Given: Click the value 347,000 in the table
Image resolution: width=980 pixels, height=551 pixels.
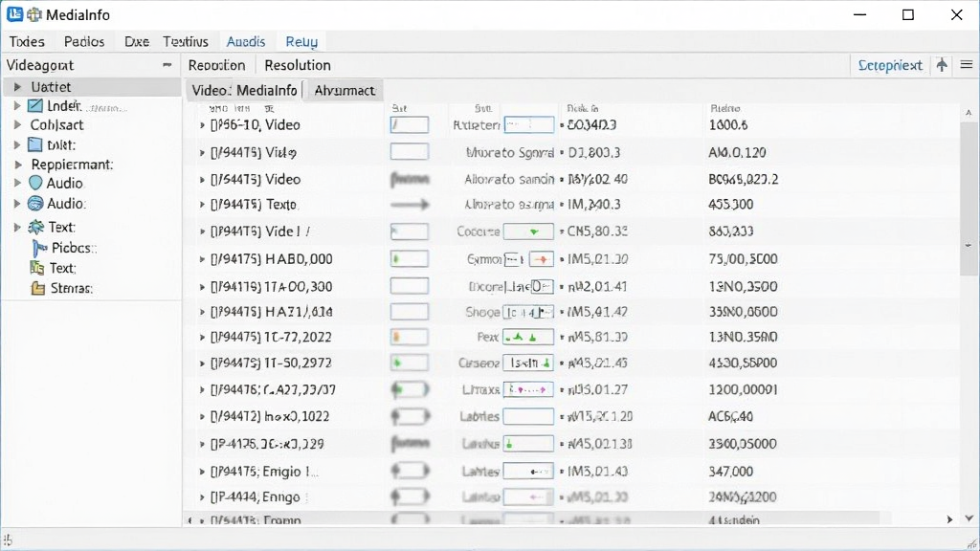Looking at the screenshot, I should click(730, 472).
